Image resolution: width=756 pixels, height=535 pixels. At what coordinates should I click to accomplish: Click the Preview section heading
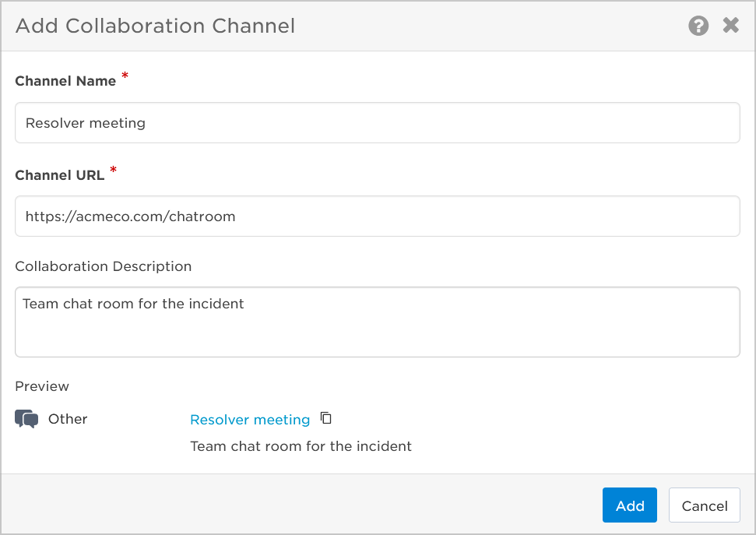(x=42, y=386)
